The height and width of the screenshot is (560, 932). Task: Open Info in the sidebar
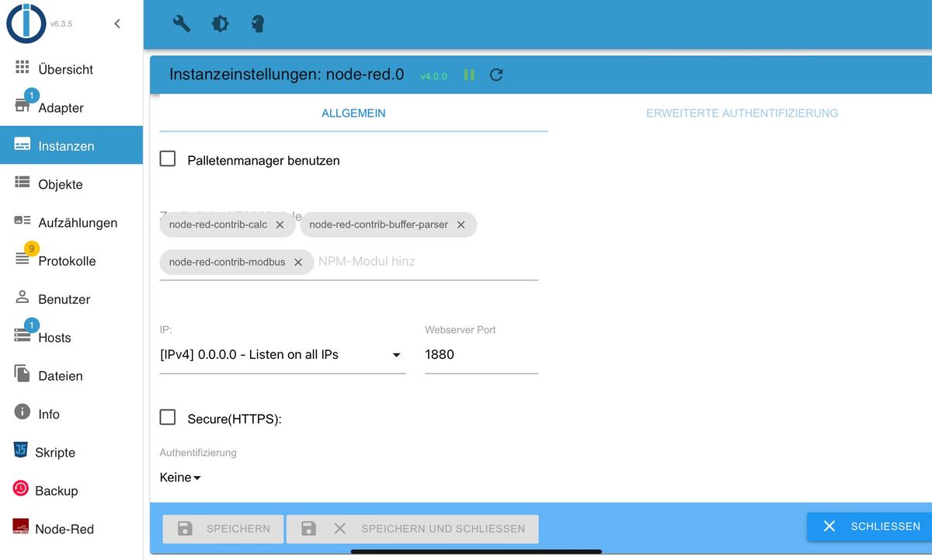coord(71,414)
